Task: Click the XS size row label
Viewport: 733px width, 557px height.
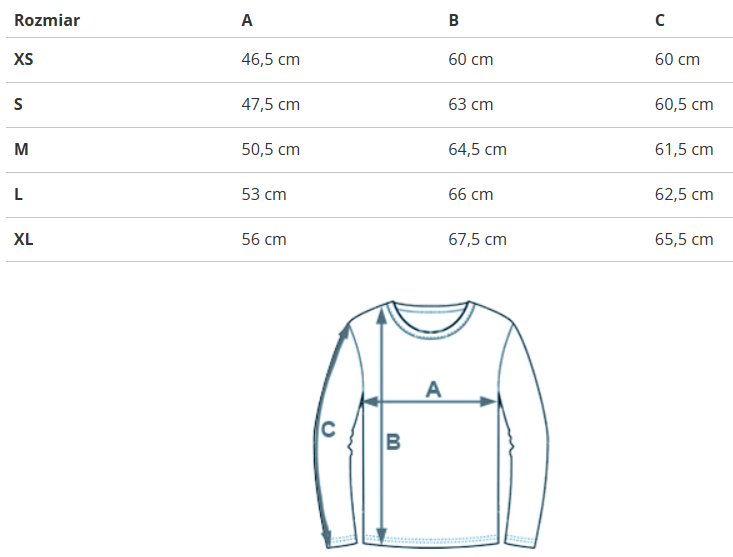Action: click(24, 59)
